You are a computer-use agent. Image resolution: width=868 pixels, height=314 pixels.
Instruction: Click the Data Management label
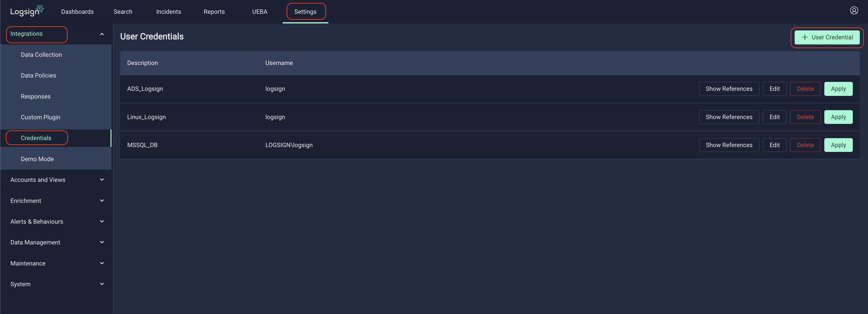pos(35,243)
